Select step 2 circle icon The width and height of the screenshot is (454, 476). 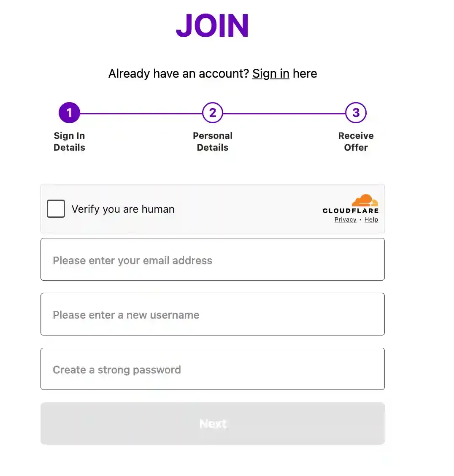[x=212, y=113]
